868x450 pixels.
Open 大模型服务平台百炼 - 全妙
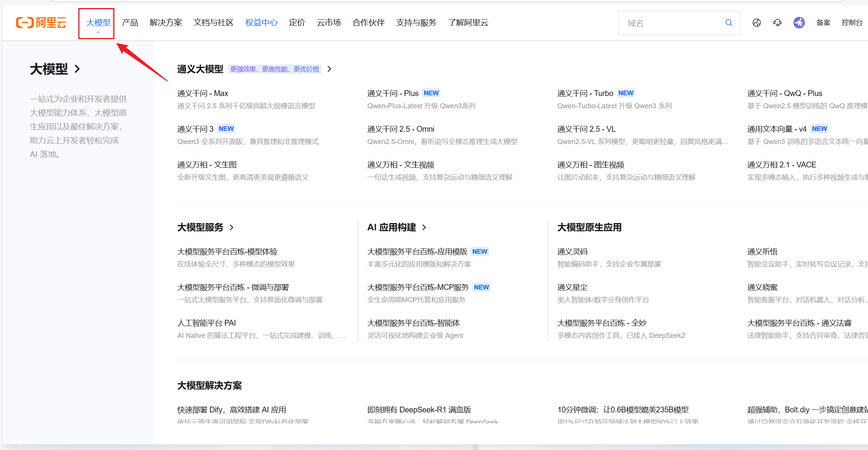pyautogui.click(x=602, y=323)
